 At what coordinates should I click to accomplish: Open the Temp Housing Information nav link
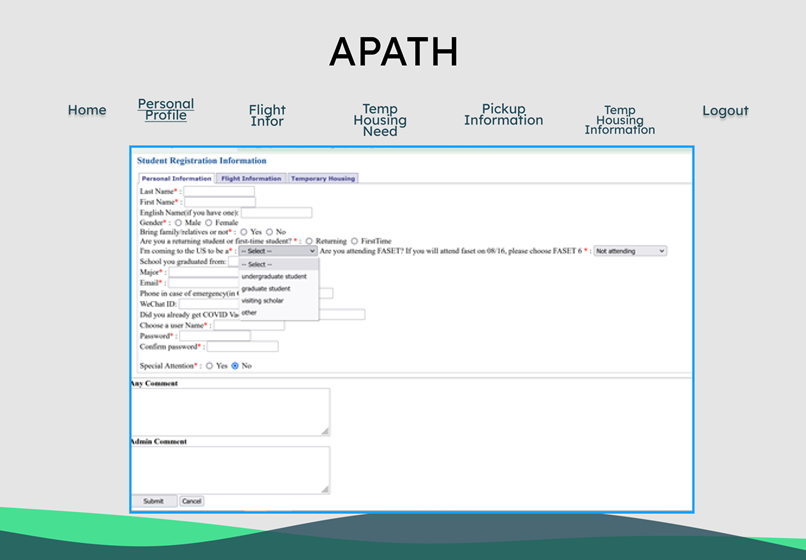click(619, 120)
